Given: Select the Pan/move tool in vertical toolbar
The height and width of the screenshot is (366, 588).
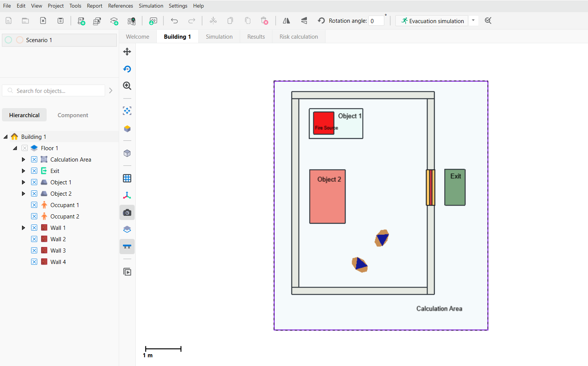Looking at the screenshot, I should point(127,52).
